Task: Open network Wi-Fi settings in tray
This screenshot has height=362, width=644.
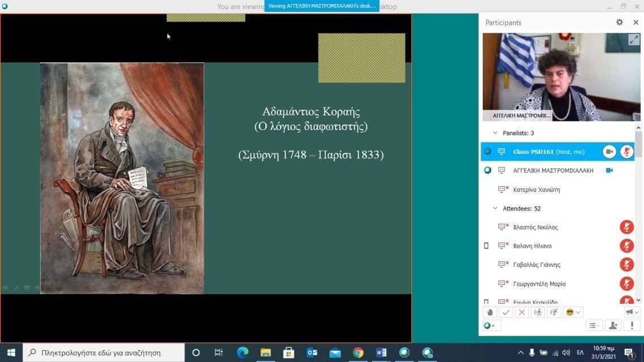Action: pyautogui.click(x=555, y=352)
